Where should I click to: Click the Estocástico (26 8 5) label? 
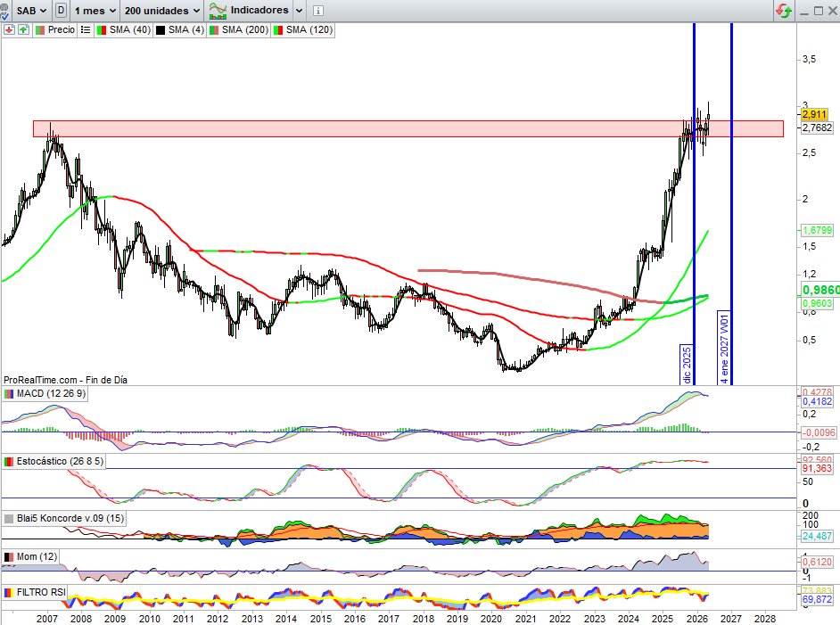tap(60, 461)
